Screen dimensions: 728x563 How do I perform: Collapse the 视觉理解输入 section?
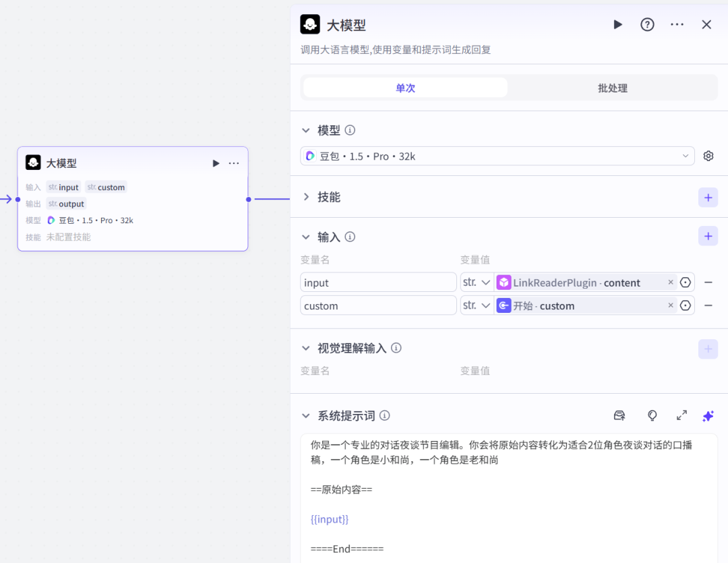[306, 348]
